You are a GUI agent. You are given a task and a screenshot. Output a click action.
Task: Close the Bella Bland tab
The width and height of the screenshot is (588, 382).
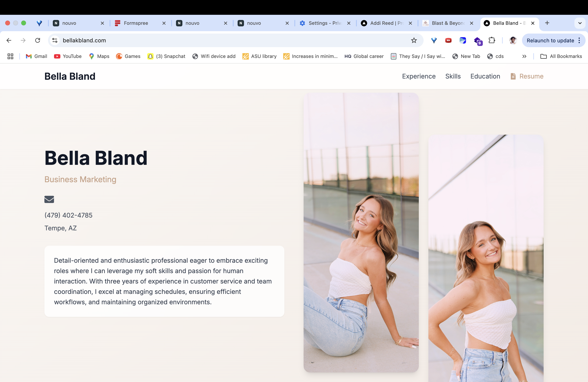[x=533, y=23]
